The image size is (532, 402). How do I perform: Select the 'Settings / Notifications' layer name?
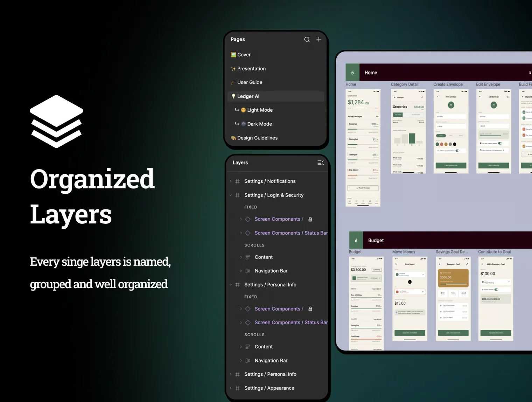(x=270, y=181)
